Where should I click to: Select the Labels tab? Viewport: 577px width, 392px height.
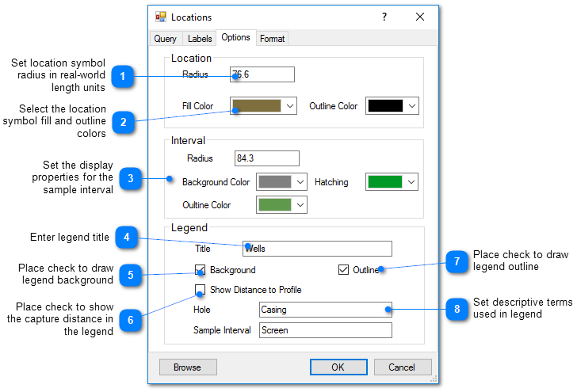click(x=200, y=39)
